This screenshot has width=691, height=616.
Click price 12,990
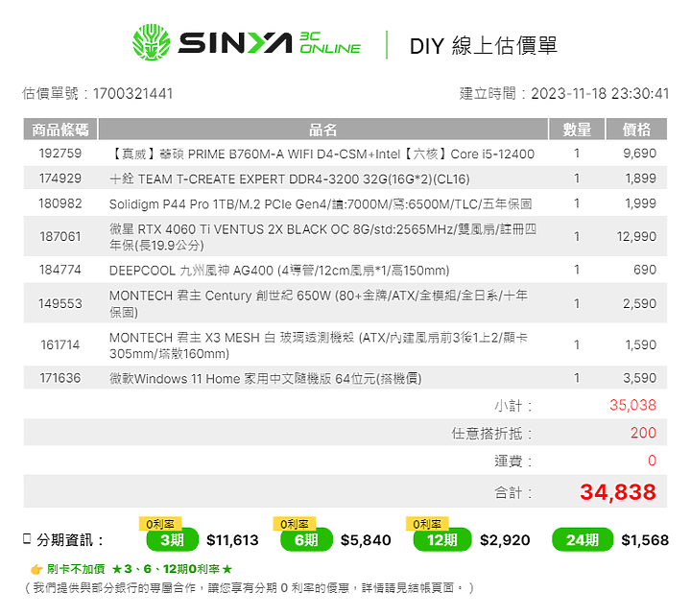[x=636, y=236]
